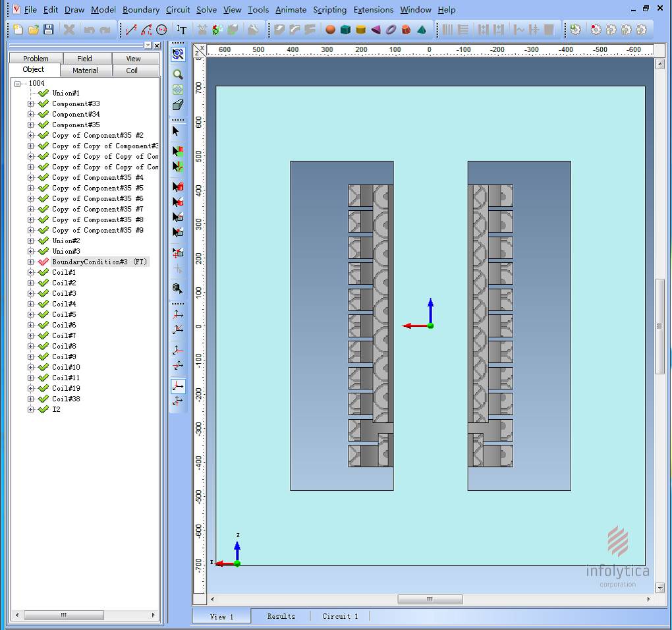672x630 pixels.
Task: Switch to the Problem tab
Action: [36, 58]
